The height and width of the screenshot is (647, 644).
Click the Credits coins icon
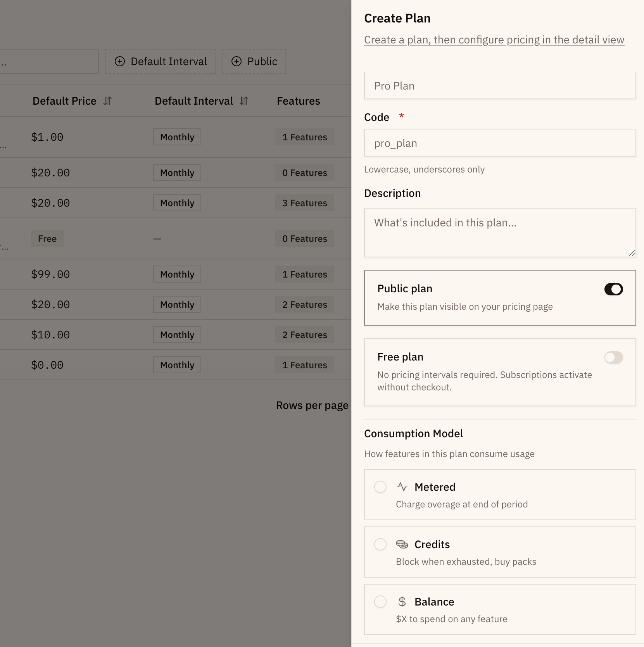[x=402, y=544]
